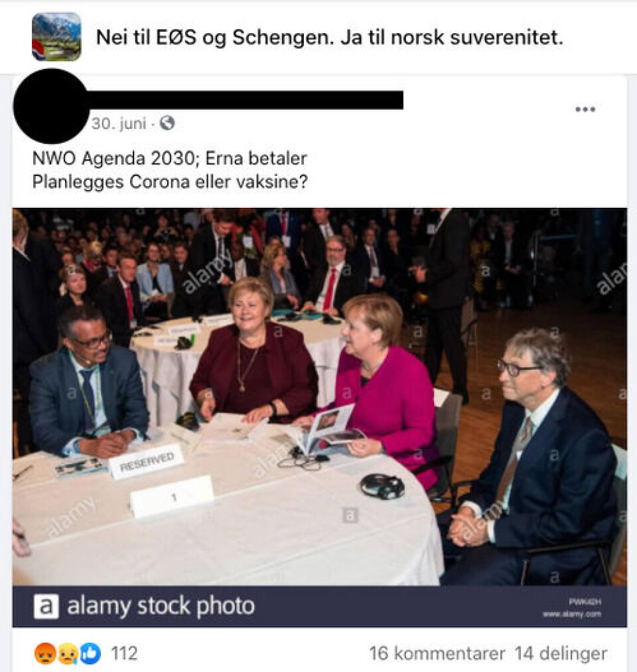Click the RESERVED table sign in photo

coord(147,462)
